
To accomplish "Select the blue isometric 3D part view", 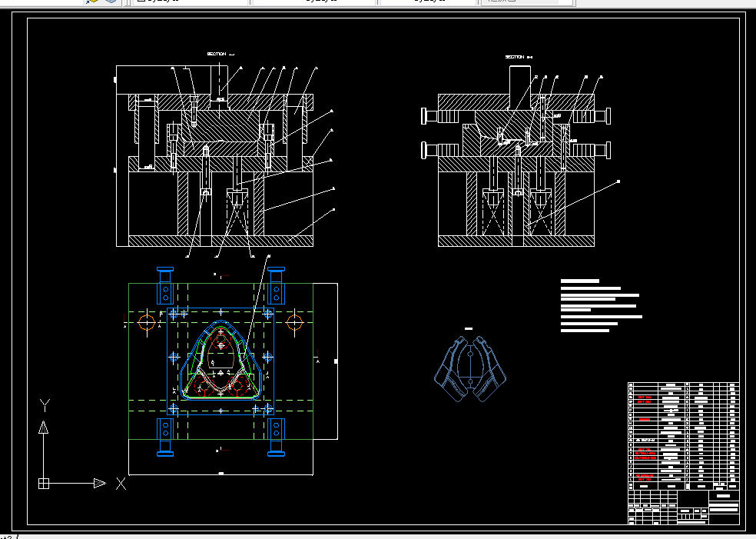I will [x=470, y=369].
